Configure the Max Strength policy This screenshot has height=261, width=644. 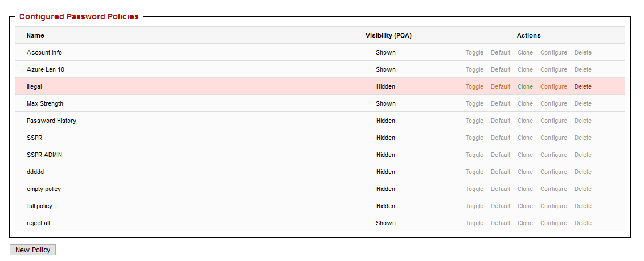pyautogui.click(x=553, y=103)
